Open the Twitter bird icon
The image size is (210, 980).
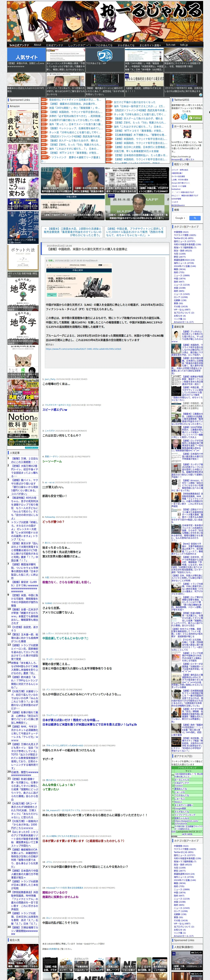pos(184,116)
